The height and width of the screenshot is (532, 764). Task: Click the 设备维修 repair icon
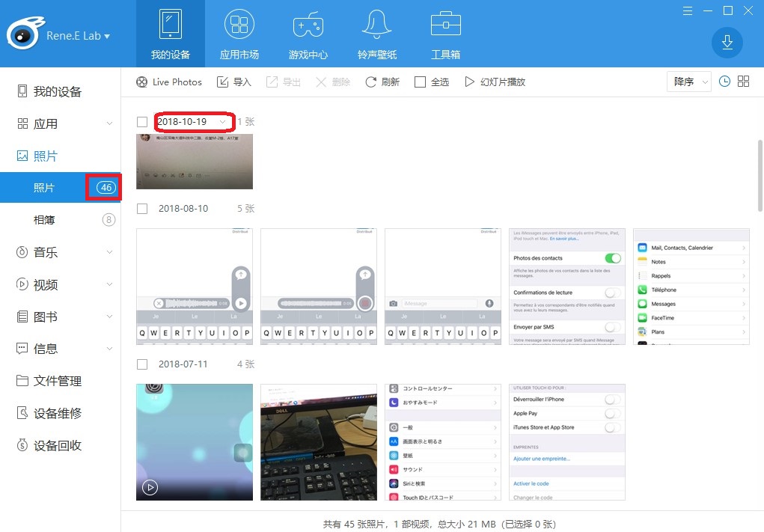click(22, 412)
